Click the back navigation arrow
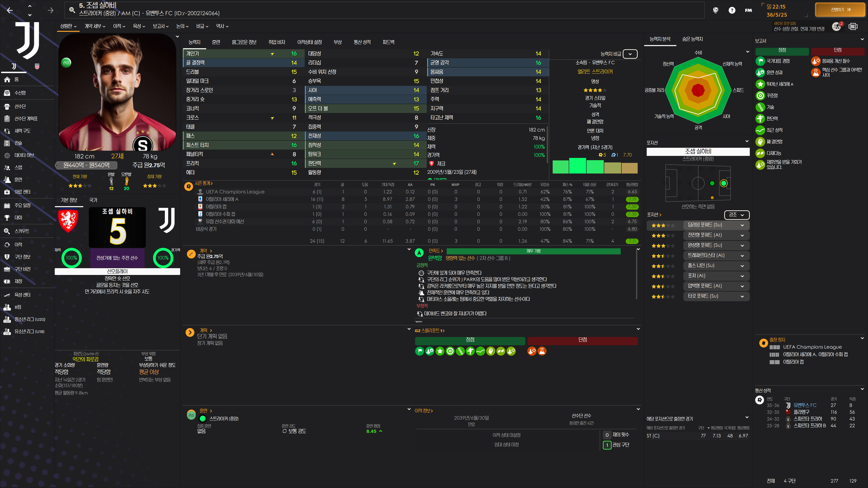Image resolution: width=868 pixels, height=488 pixels. point(10,10)
